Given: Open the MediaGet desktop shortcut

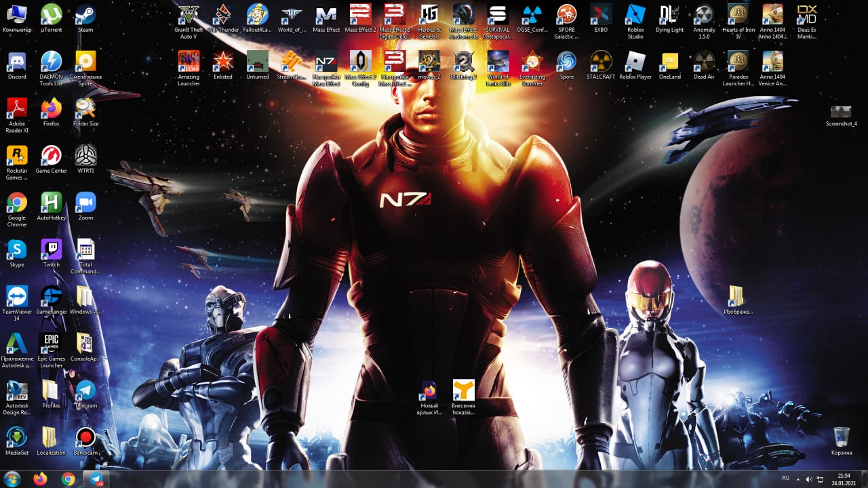Looking at the screenshot, I should click(17, 441).
